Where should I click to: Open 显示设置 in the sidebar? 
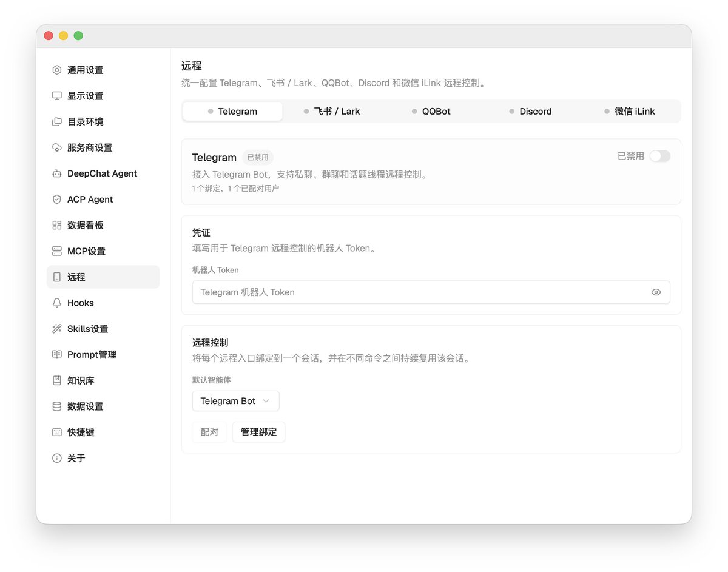point(103,96)
